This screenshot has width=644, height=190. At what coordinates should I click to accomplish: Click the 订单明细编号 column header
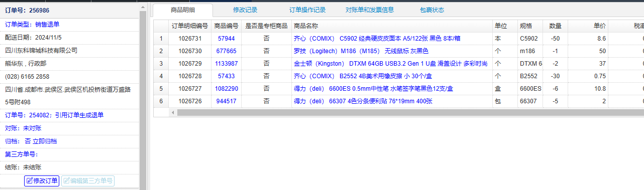pos(190,26)
